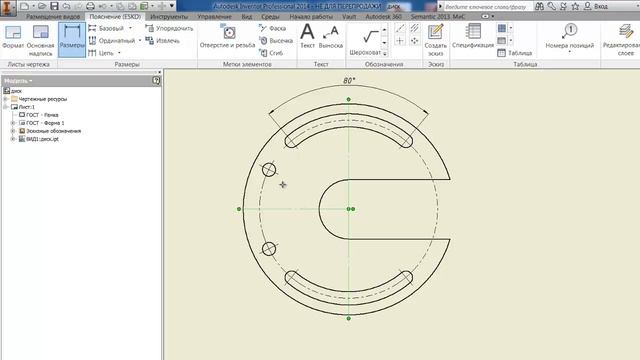Viewport: 640px width, 360px height.
Task: Activate the Размеры dimension tool
Action: [72, 40]
